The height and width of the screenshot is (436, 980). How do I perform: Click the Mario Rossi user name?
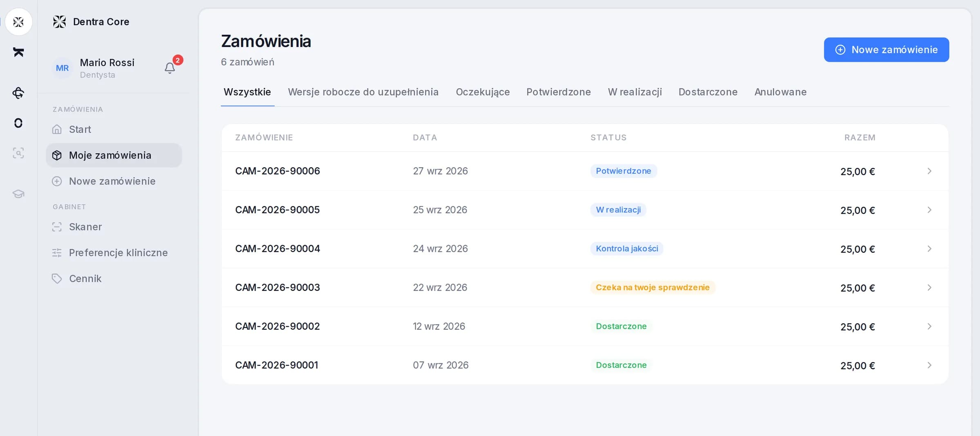[x=107, y=63]
